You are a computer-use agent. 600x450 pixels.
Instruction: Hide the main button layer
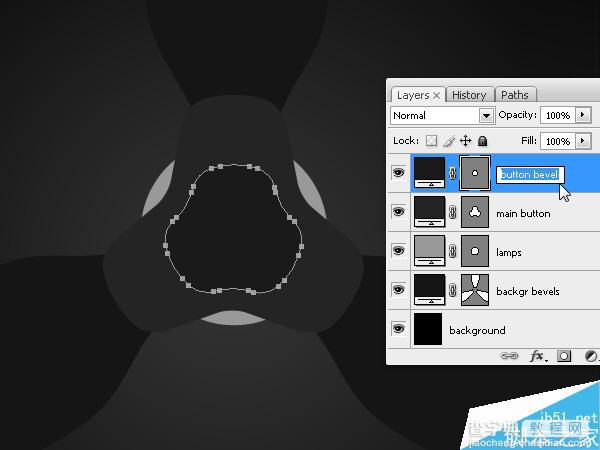point(398,212)
